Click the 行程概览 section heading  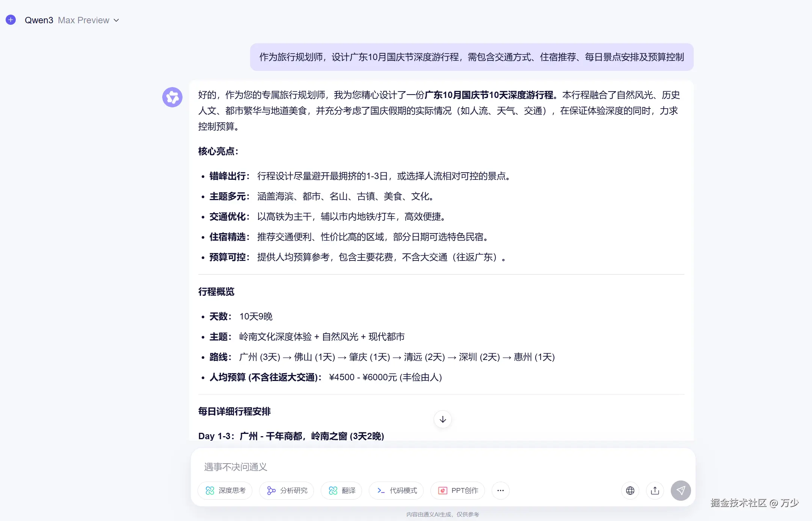pos(216,292)
